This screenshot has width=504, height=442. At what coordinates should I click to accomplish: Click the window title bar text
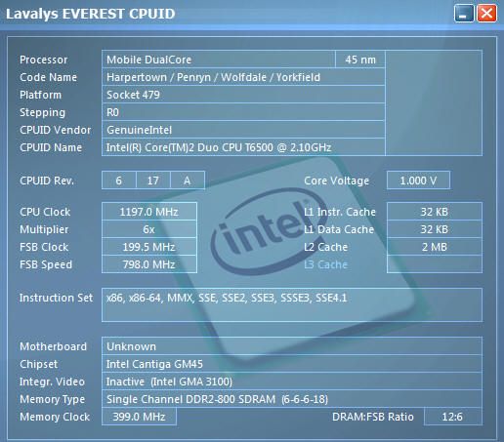(91, 14)
